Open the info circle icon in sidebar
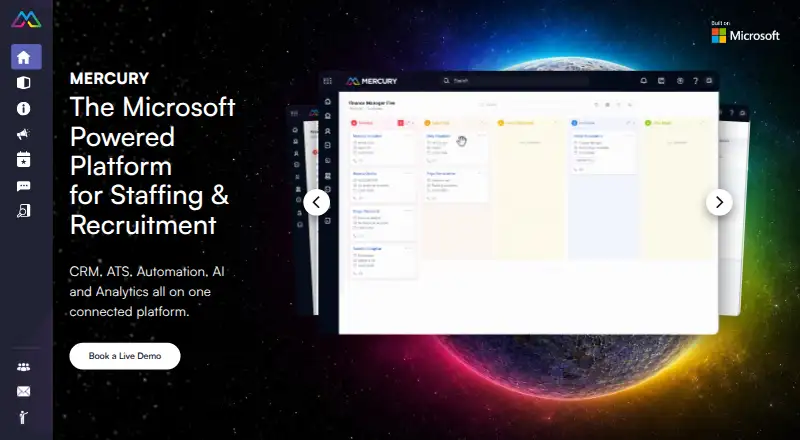Viewport: 800px width, 440px height. 23,108
